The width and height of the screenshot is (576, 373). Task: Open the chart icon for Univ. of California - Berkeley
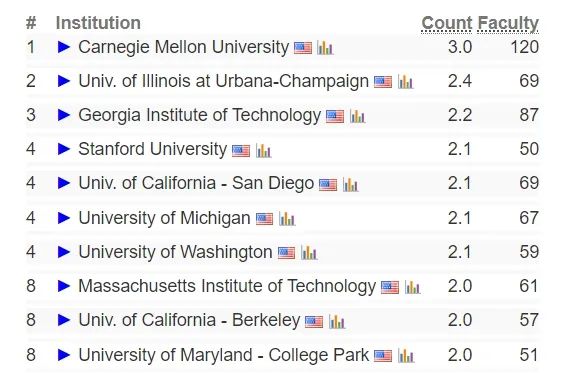tap(337, 322)
